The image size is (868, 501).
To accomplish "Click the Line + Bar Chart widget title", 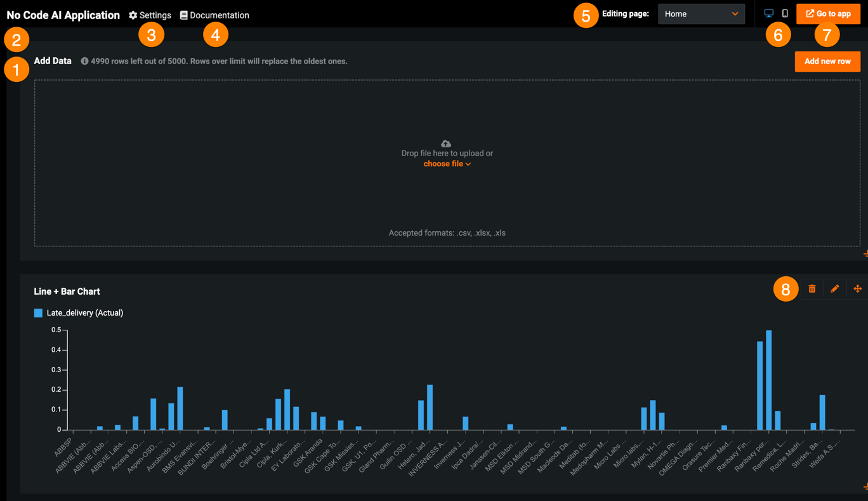I will click(67, 291).
